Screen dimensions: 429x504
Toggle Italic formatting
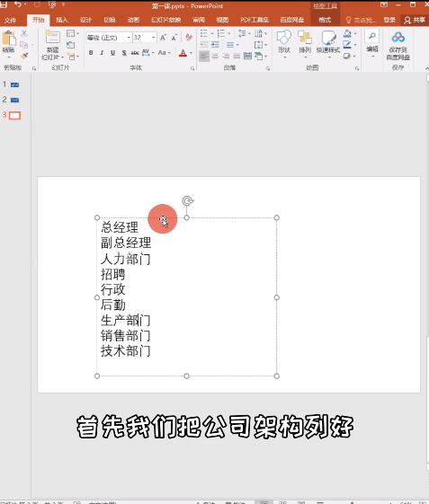[102, 53]
